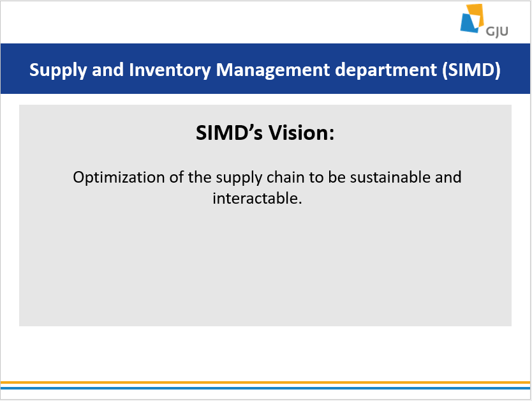Click the orange footer line
Screen dimensions: 532x401
tap(265, 382)
